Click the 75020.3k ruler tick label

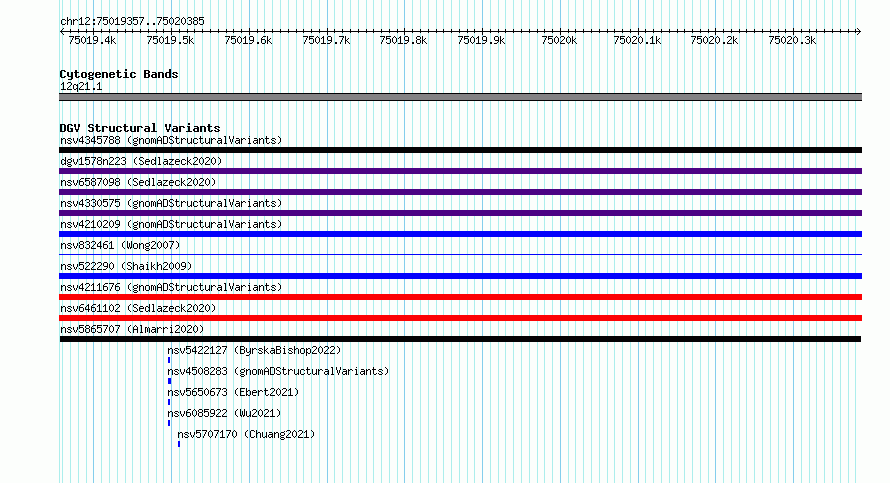(792, 40)
